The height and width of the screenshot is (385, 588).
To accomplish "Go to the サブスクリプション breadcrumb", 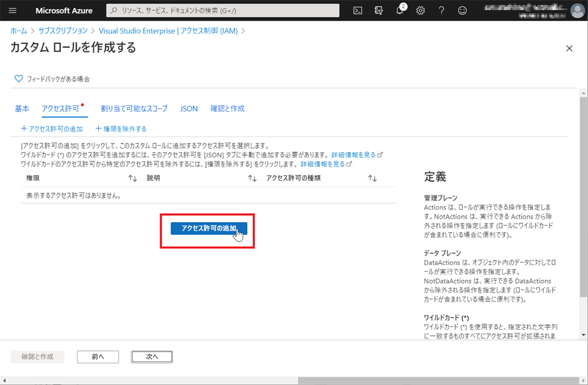I will [x=62, y=31].
